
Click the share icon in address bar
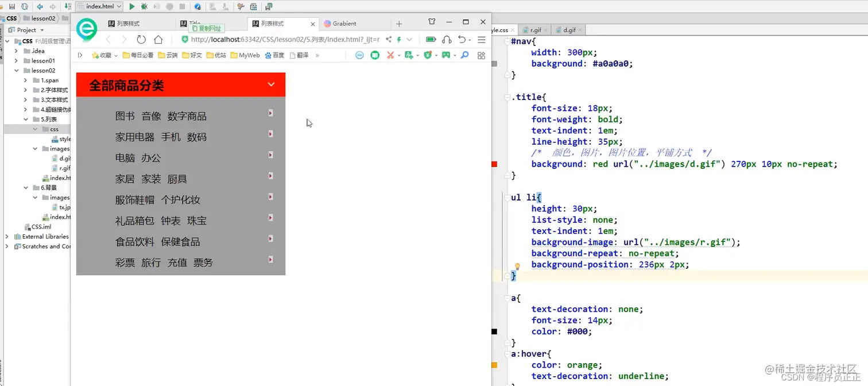coord(389,40)
